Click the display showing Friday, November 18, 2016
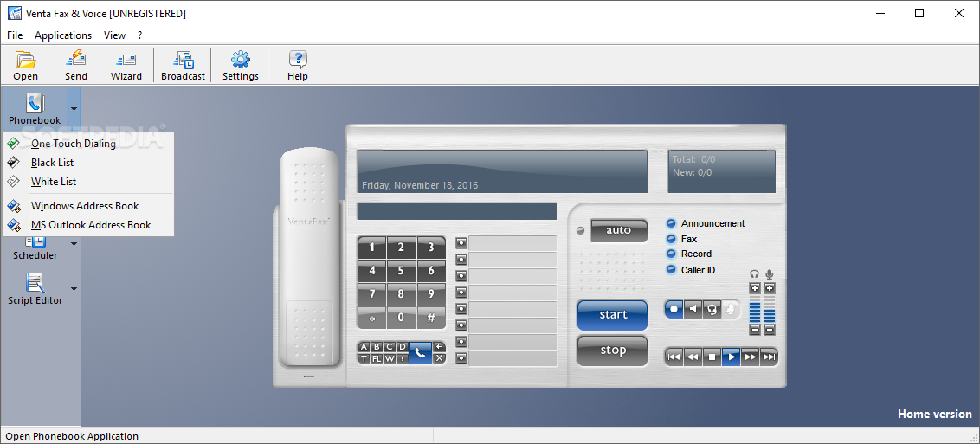The width and height of the screenshot is (980, 444). [x=502, y=171]
